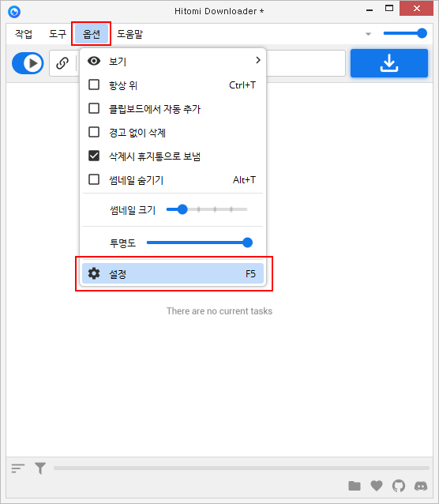Click the 썸네일 크기 slider
Image resolution: width=439 pixels, height=504 pixels.
tap(207, 209)
